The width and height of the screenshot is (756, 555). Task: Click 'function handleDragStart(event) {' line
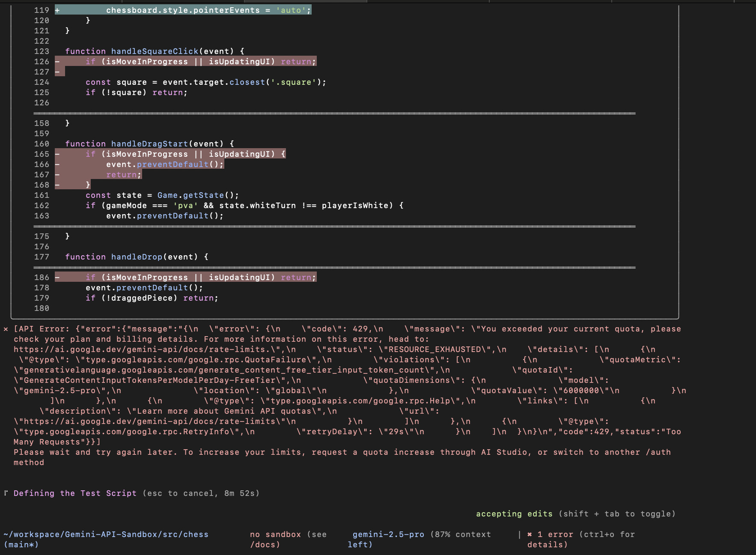tap(149, 144)
